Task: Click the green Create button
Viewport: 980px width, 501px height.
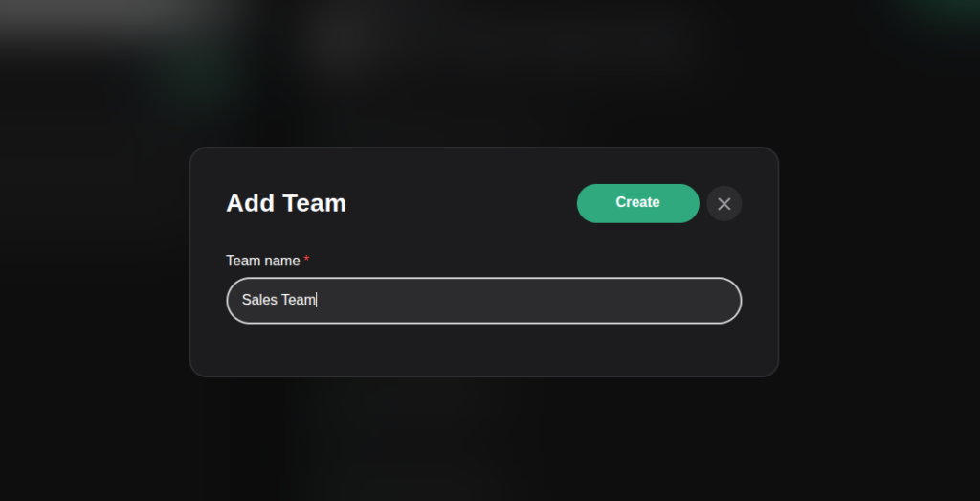Action: (637, 203)
